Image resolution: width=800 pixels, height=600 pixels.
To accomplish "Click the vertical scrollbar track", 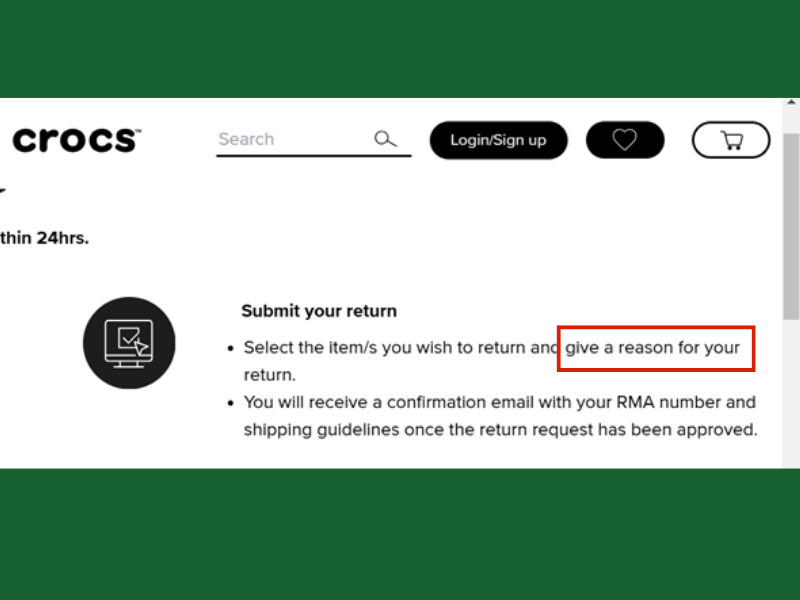I will point(792,280).
